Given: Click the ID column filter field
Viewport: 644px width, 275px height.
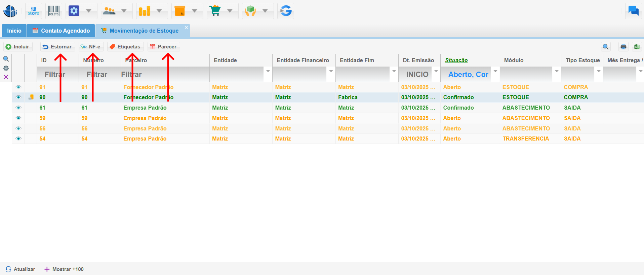Looking at the screenshot, I should [x=57, y=74].
